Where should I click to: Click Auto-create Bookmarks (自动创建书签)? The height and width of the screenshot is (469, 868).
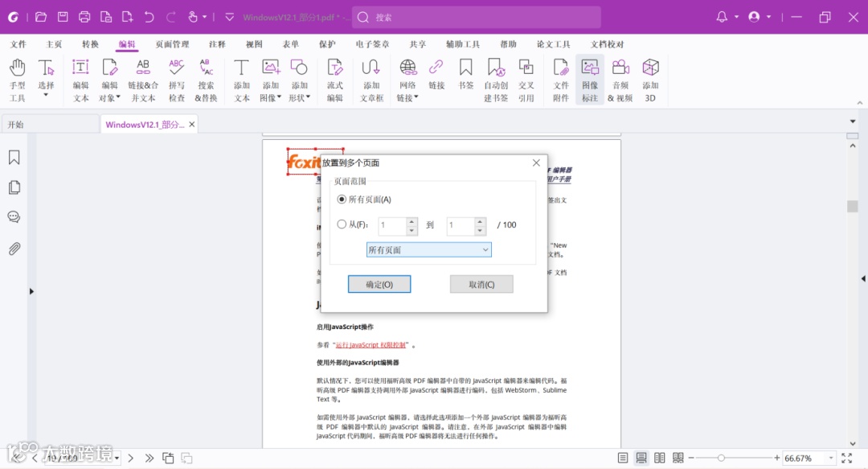496,80
